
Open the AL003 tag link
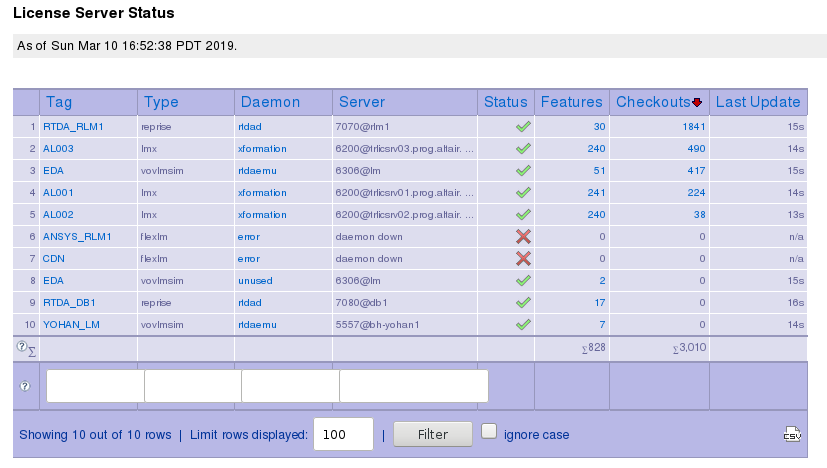58,148
